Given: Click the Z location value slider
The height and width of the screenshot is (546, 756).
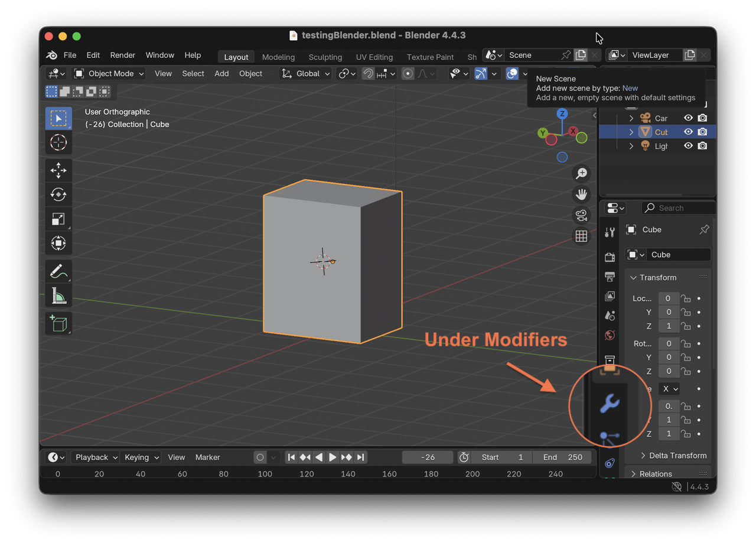Looking at the screenshot, I should (669, 326).
